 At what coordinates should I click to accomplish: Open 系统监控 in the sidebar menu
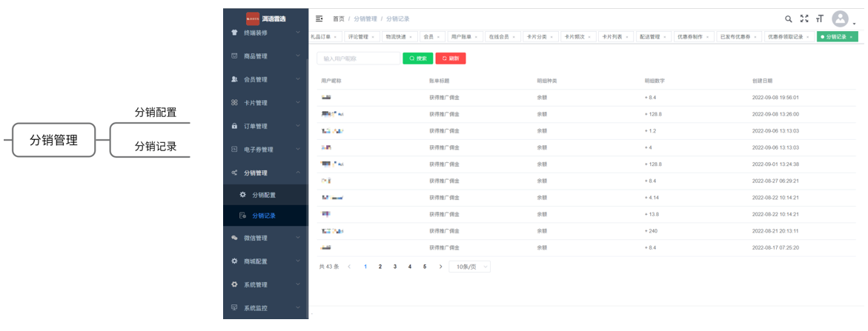click(x=265, y=308)
